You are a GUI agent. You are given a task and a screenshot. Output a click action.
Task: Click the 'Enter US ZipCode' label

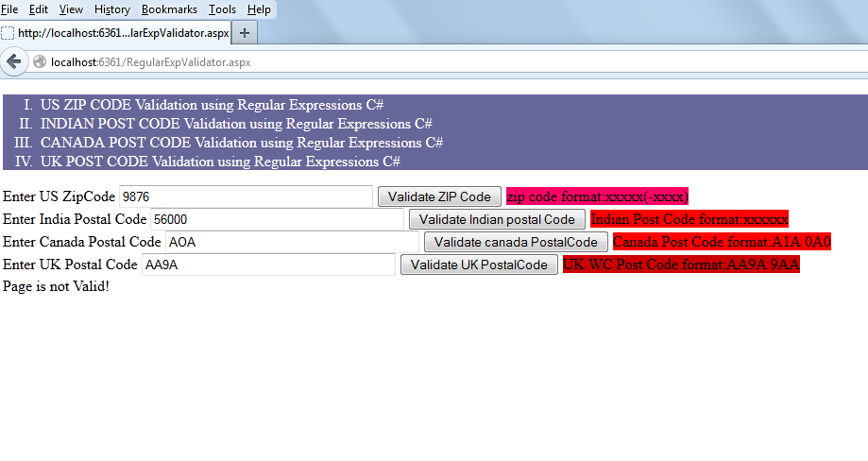click(x=59, y=196)
